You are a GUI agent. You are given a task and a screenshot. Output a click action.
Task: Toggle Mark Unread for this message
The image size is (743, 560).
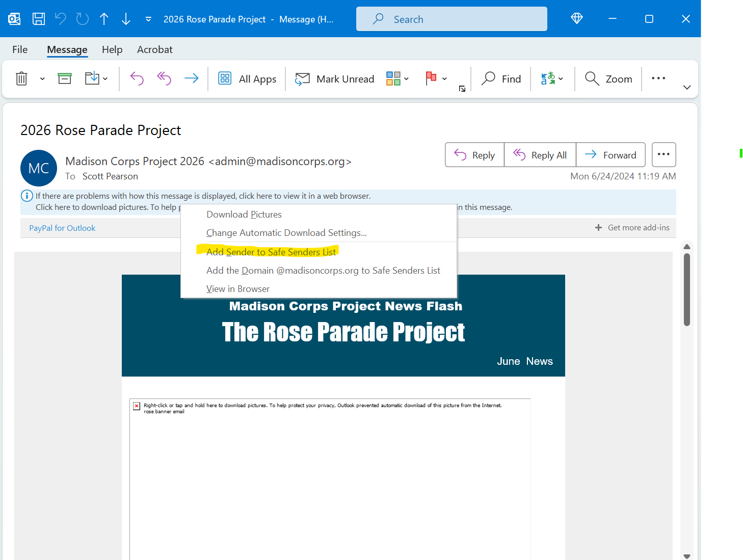[335, 79]
